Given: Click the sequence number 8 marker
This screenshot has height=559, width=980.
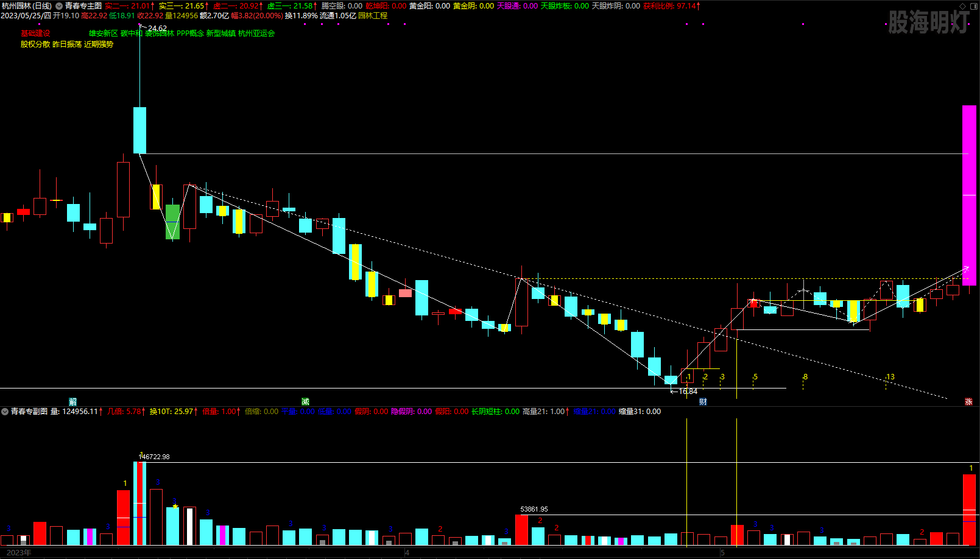Looking at the screenshot, I should (x=805, y=377).
